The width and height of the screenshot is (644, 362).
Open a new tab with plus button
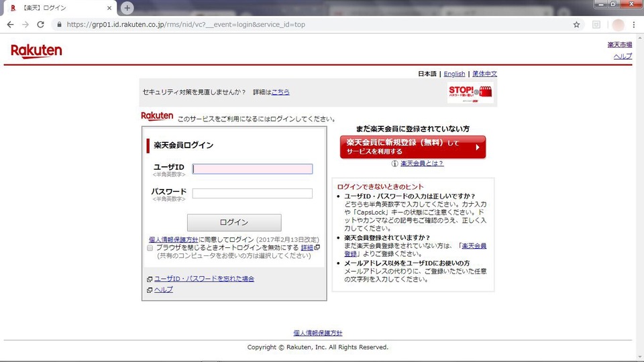tap(127, 8)
